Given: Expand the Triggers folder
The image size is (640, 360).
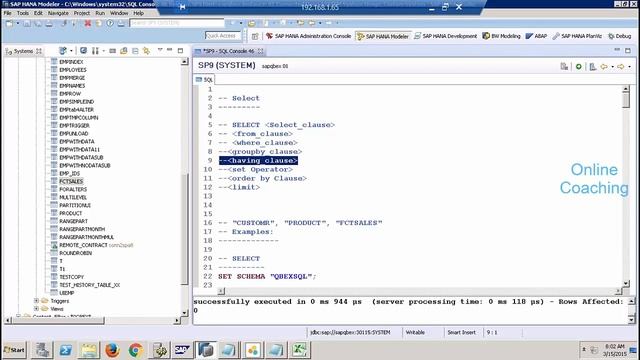Looking at the screenshot, I should 36,301.
